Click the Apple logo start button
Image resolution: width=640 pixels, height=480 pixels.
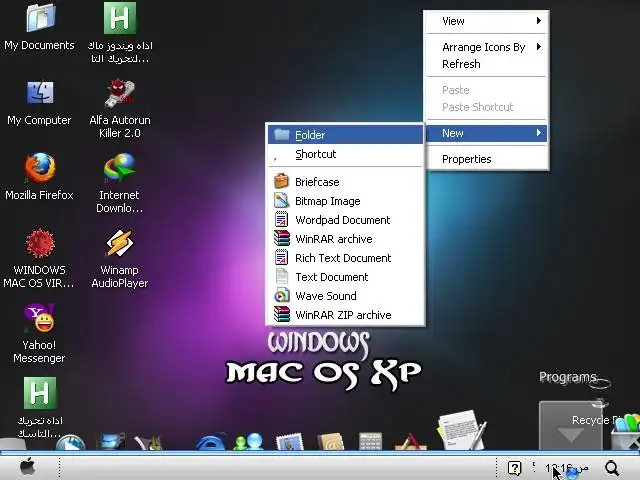(27, 467)
